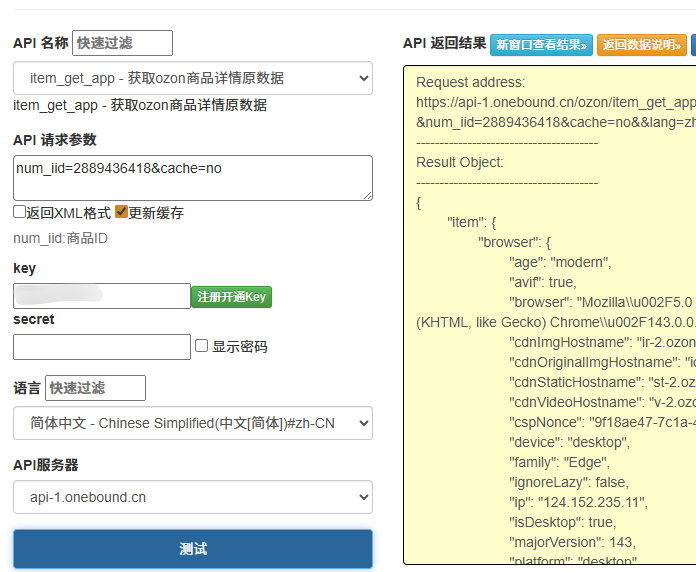Click the &num_iid=2889436418&cache=no result line

(x=556, y=122)
